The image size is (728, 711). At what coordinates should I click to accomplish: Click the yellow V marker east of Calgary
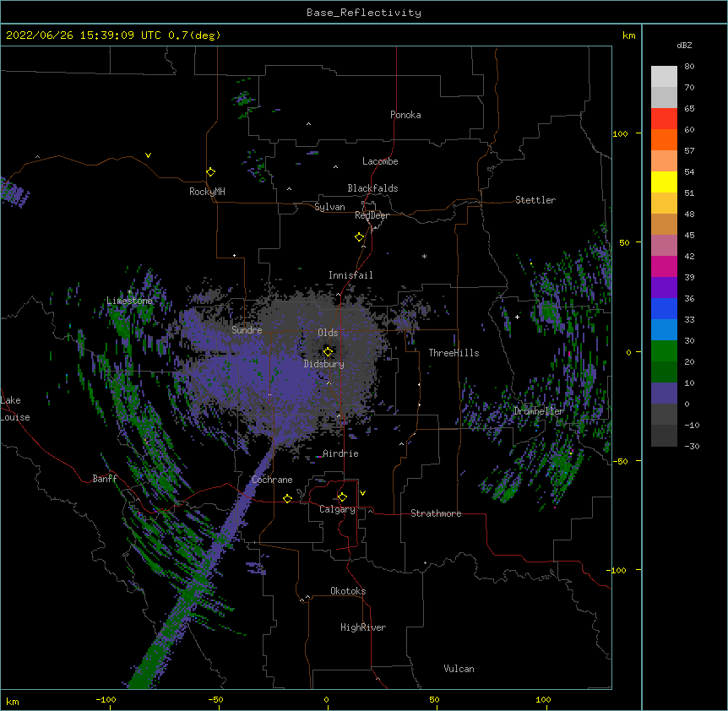[362, 493]
